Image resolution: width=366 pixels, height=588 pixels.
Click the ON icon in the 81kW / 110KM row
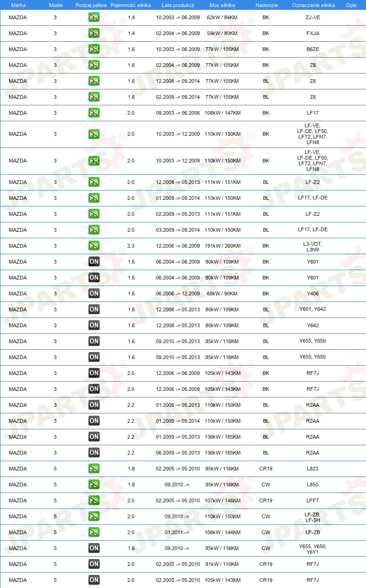pos(94,565)
